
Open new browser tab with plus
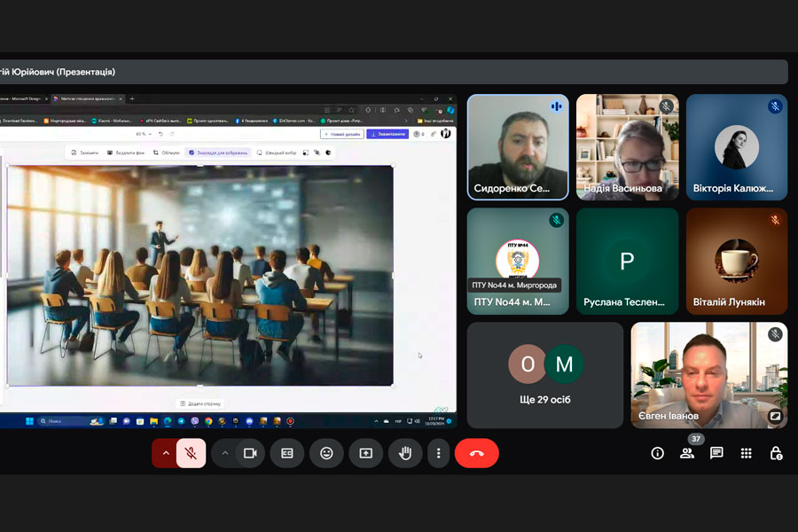tap(132, 98)
